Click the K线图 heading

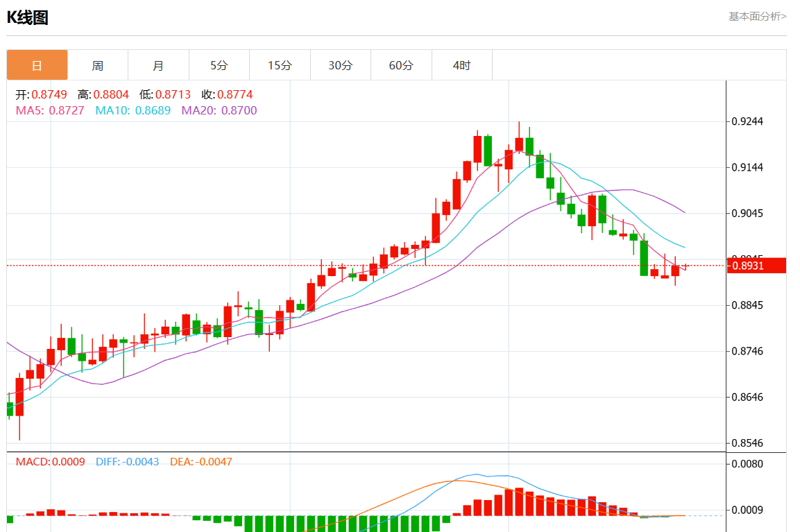(x=28, y=18)
